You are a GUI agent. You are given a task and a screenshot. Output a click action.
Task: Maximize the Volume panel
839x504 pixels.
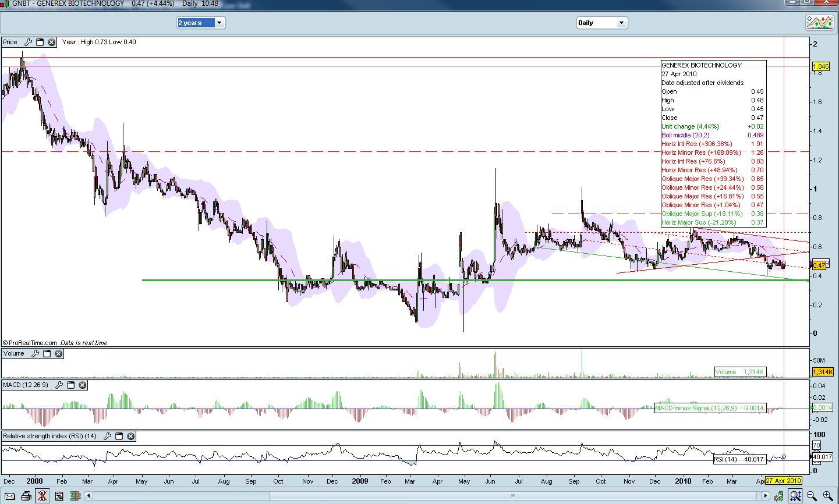coord(47,353)
